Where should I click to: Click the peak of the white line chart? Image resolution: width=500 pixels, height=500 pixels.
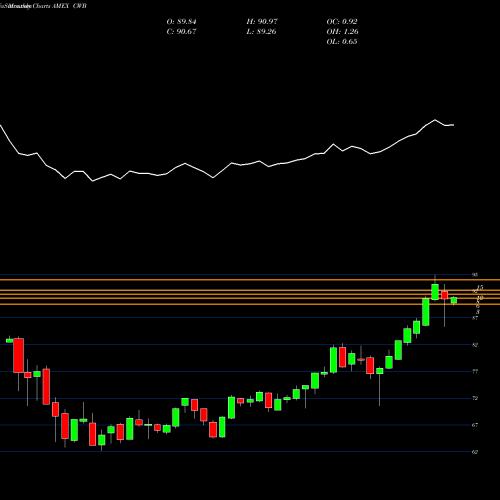(435, 120)
